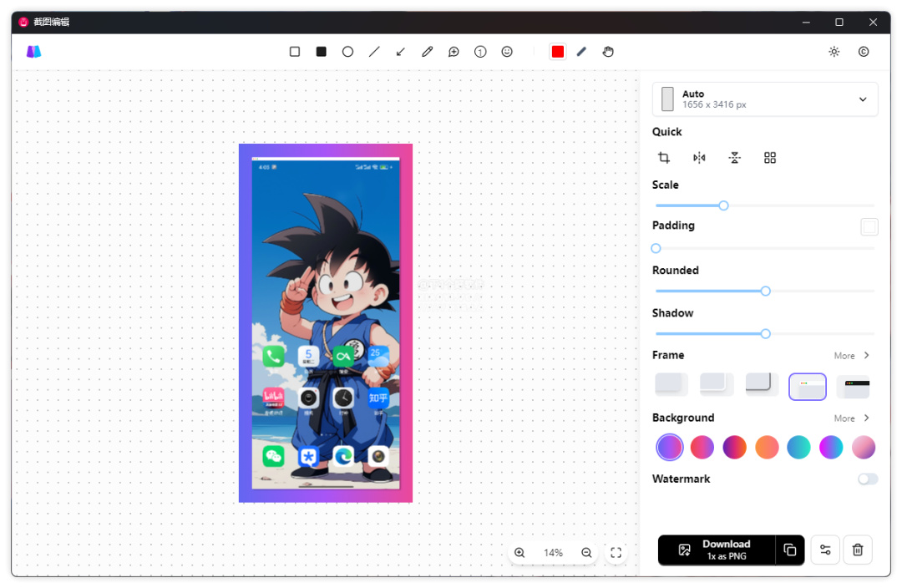Activate the hand pan tool
Image resolution: width=902 pixels, height=588 pixels.
click(608, 52)
